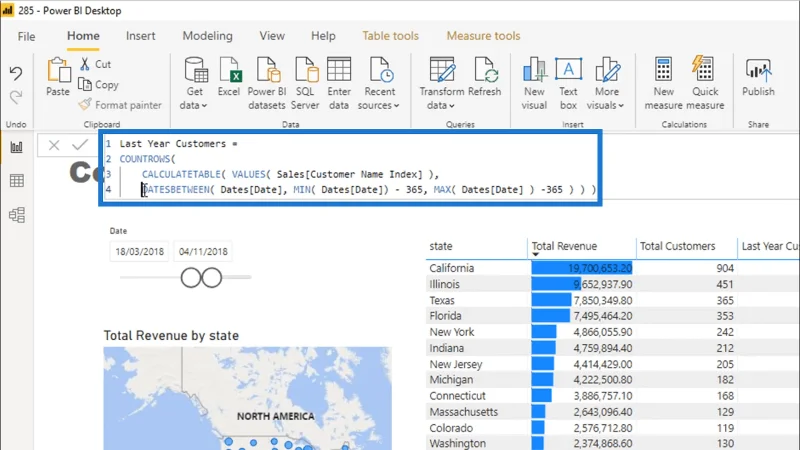The width and height of the screenshot is (800, 450).
Task: Connect to SQL Server
Action: click(x=305, y=83)
